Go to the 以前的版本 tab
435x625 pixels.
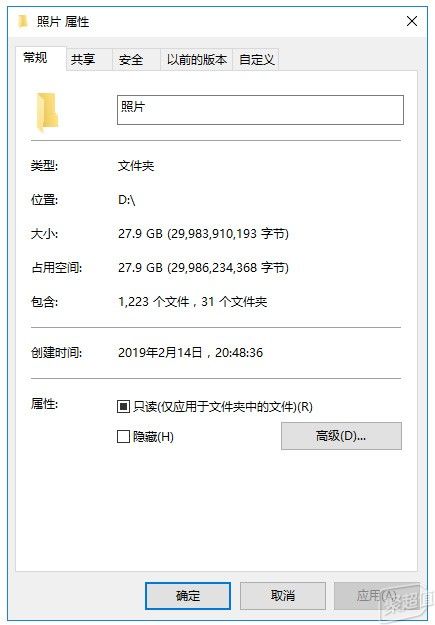197,60
